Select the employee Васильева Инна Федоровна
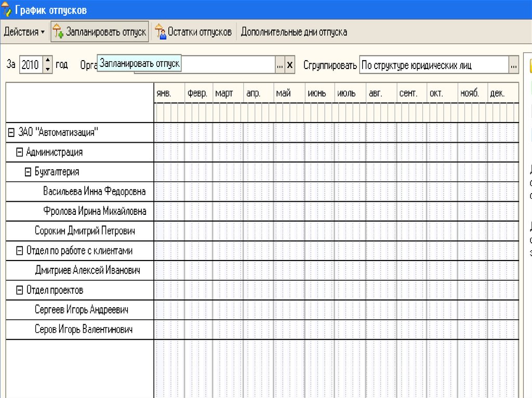532x398 pixels. (x=94, y=192)
